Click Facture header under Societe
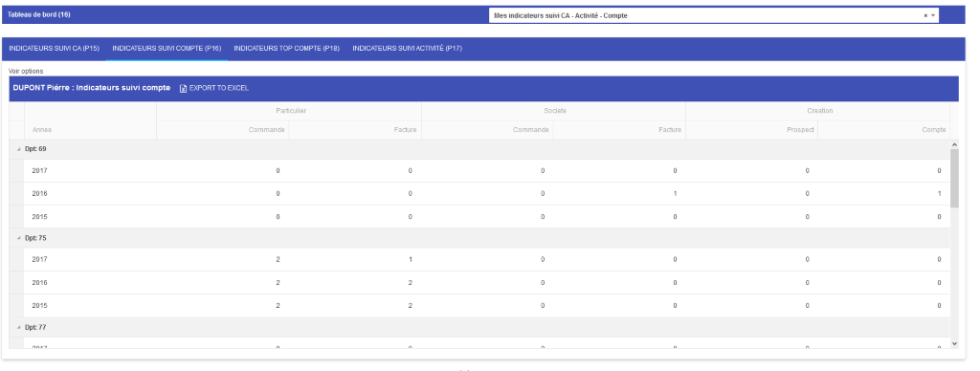Image resolution: width=980 pixels, height=371 pixels. coord(670,130)
